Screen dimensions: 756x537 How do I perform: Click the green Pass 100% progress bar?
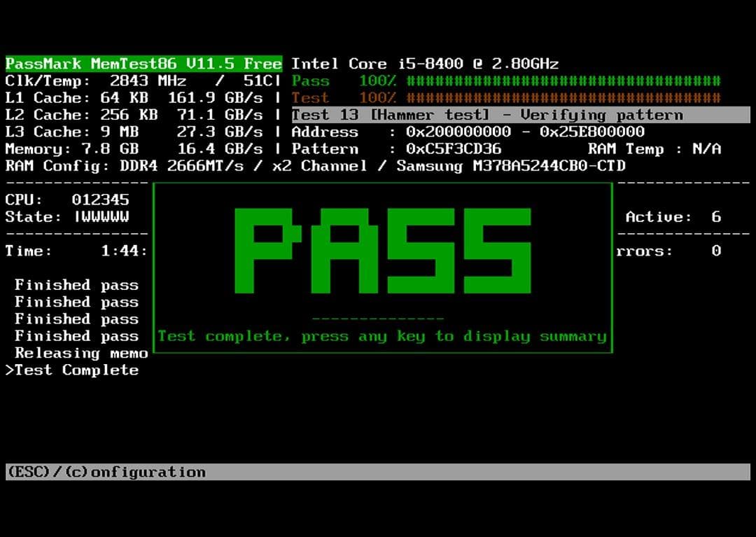[x=563, y=81]
